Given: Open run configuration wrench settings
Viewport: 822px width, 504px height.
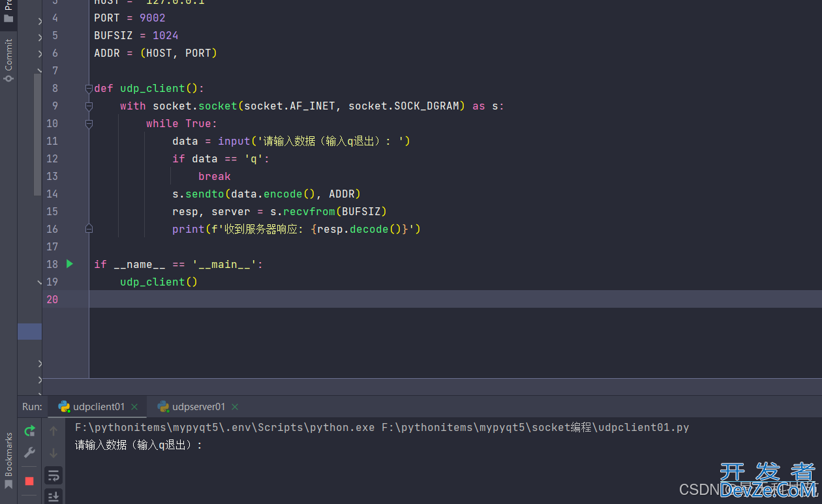Looking at the screenshot, I should point(29,452).
